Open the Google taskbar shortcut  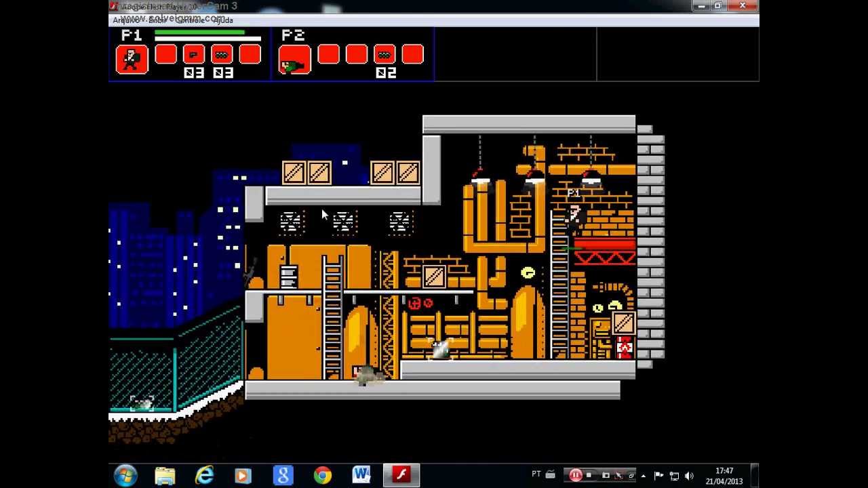pos(283,475)
